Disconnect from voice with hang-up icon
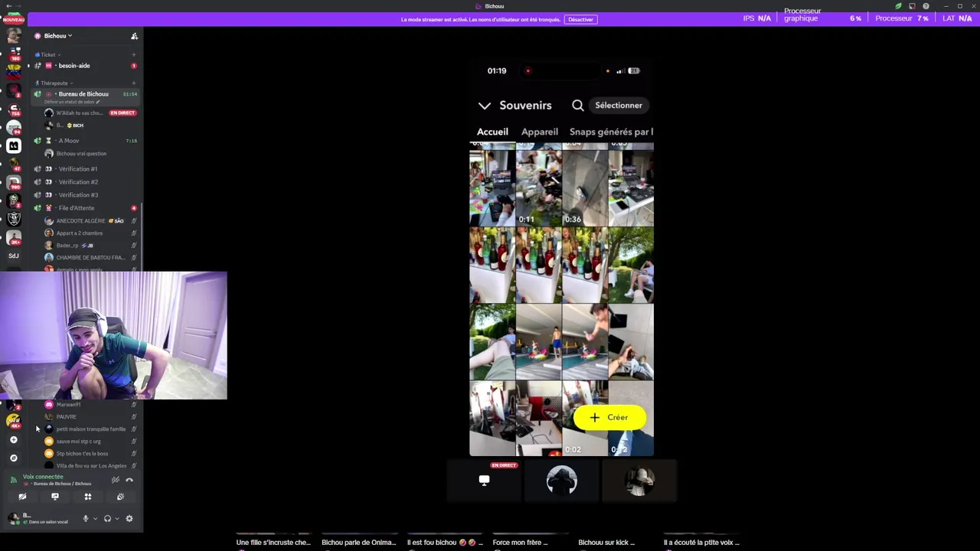Image resolution: width=980 pixels, height=551 pixels. tap(129, 481)
